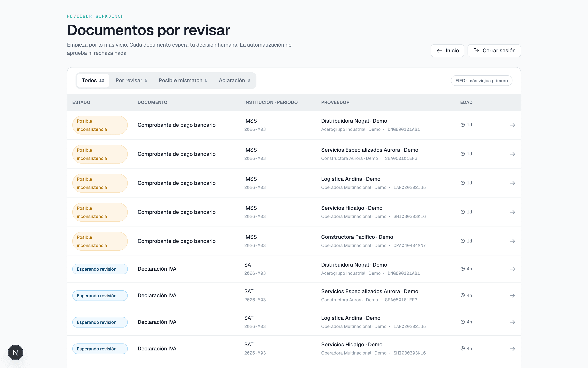Click Esperando revisión badge for Servicios Especializados Aurora
The image size is (588, 368).
click(x=100, y=295)
